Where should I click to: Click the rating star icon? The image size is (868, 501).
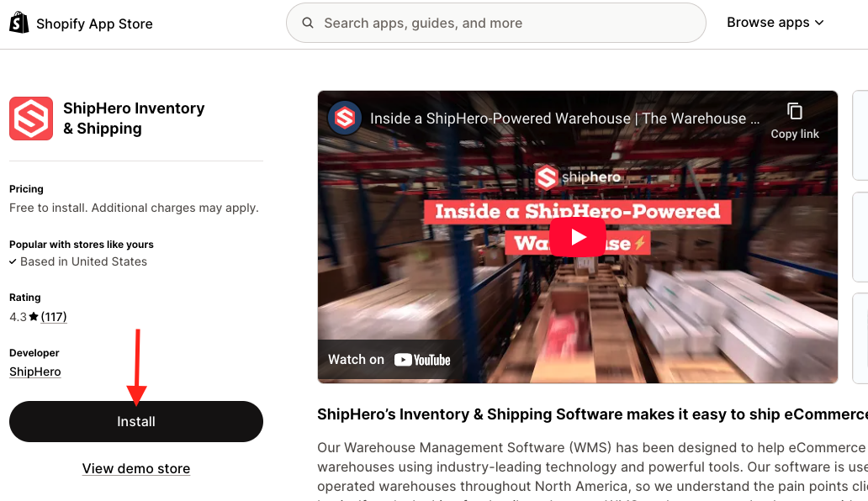[34, 317]
